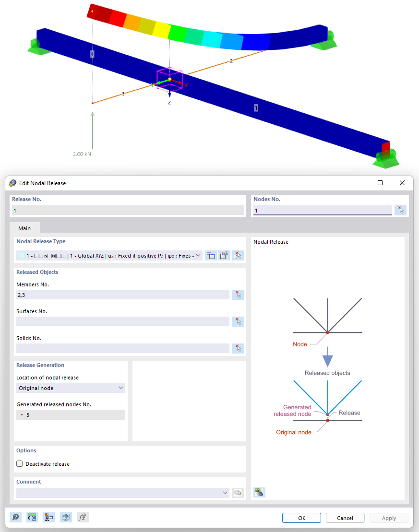Open the Nodal Release Type dropdown
This screenshot has height=532, width=419.
coord(198,256)
